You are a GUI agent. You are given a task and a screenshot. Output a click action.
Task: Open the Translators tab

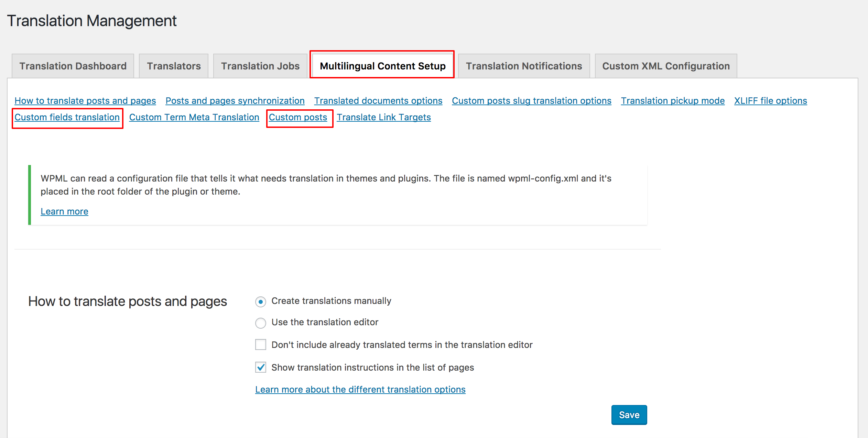tap(173, 66)
